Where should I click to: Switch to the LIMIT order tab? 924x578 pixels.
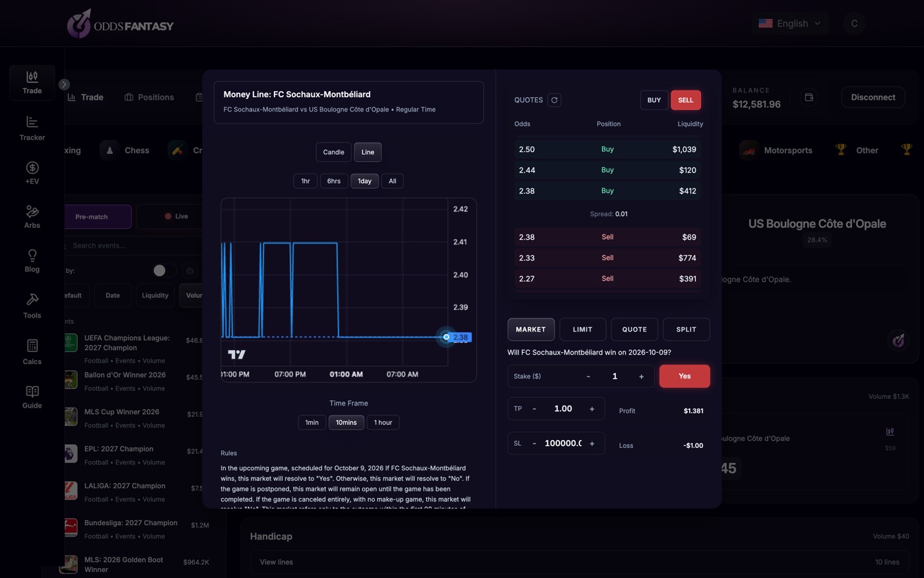click(x=582, y=329)
